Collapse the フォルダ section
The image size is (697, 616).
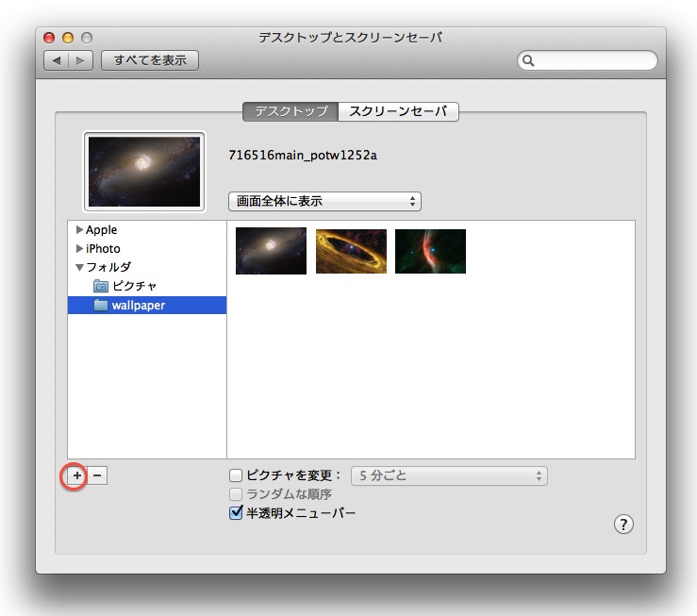pos(79,267)
